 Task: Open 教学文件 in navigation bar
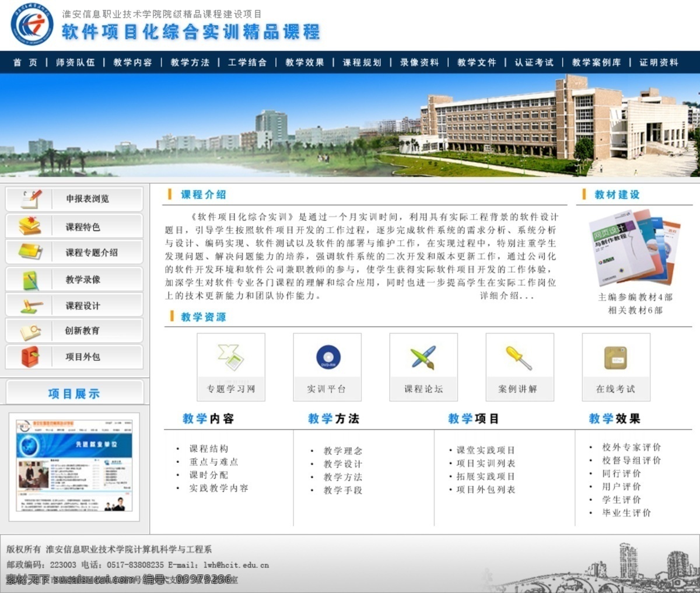pos(477,62)
